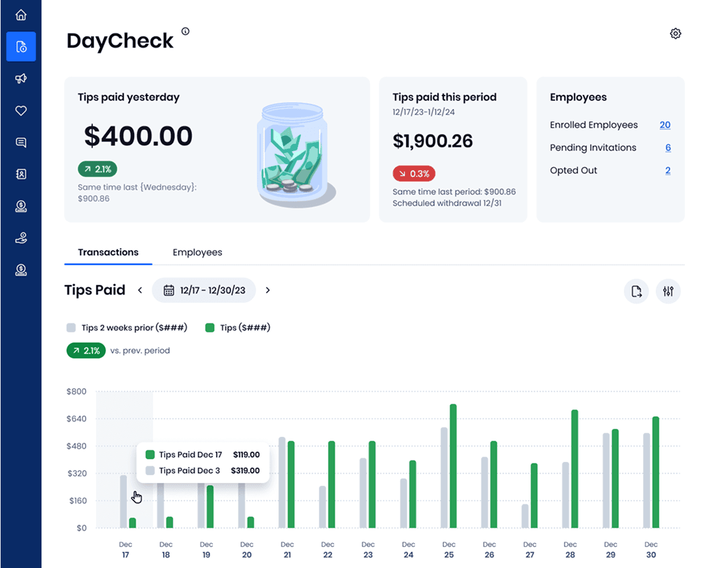728x568 pixels.
Task: Open the Home icon in sidebar
Action: point(21,15)
